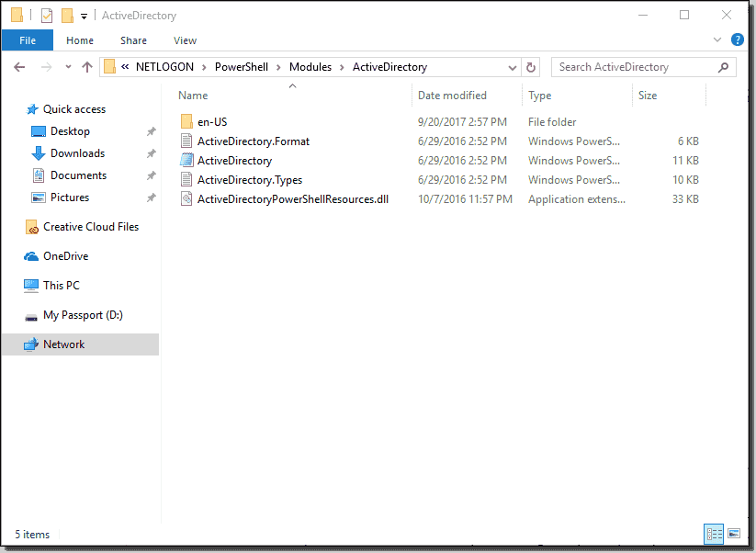Select ActiveDirectoryPowerShellResources.dll file name
The width and height of the screenshot is (756, 553).
click(x=293, y=199)
